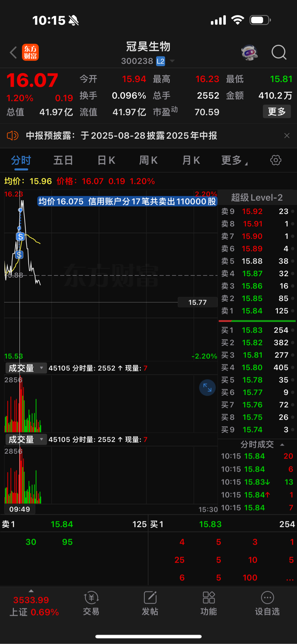Select the 卖7 15.90 order row
Screen dimensions: 297x644
click(257, 236)
